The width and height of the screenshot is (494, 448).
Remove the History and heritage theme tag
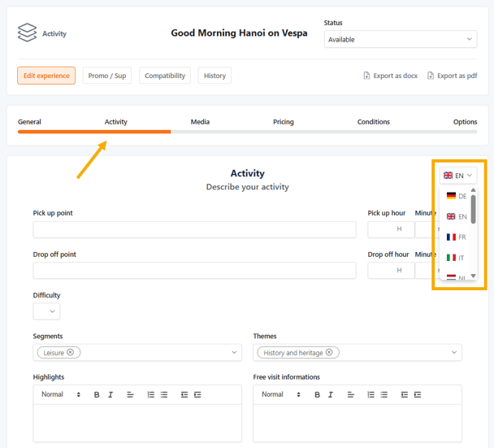point(329,353)
